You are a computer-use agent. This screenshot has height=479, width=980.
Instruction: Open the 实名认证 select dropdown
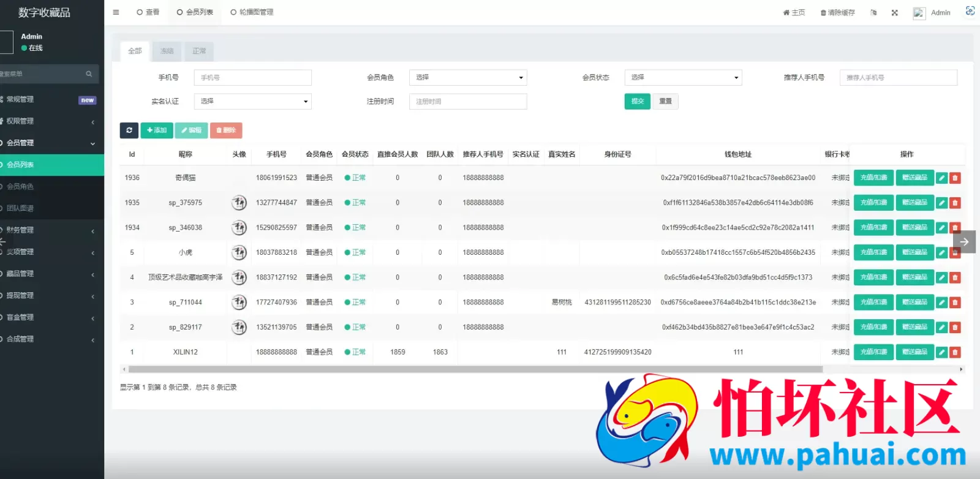(252, 101)
